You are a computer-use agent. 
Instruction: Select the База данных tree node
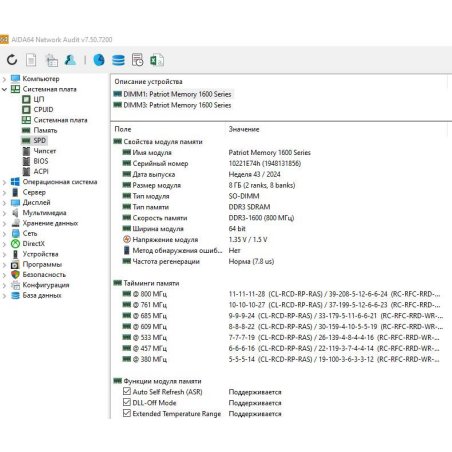pos(42,295)
